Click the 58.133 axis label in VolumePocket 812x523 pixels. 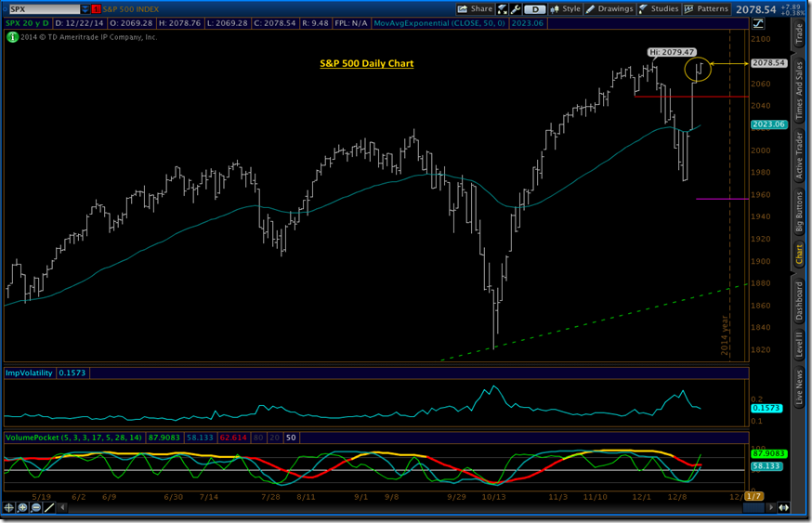click(766, 466)
